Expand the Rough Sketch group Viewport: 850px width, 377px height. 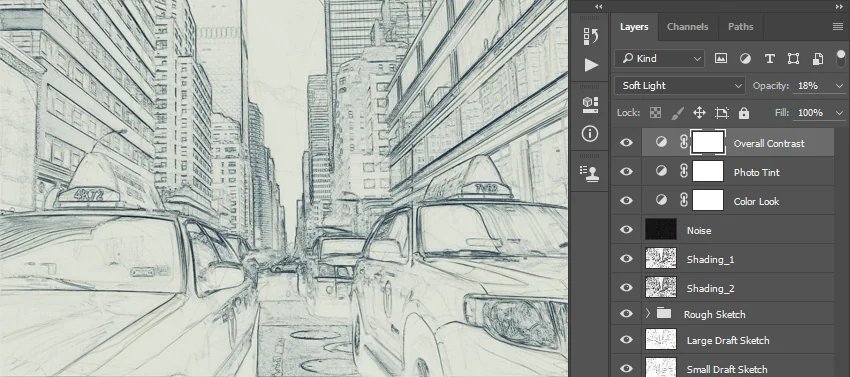pos(647,314)
